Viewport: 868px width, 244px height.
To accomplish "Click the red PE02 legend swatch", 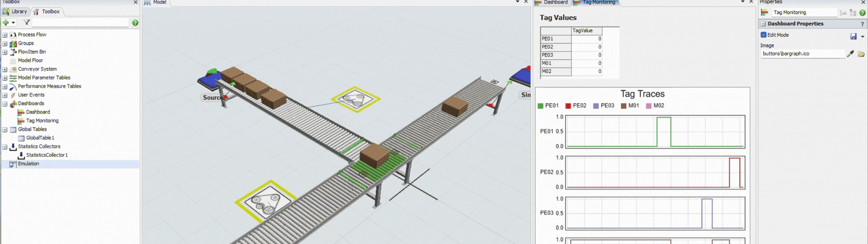I will [x=568, y=106].
